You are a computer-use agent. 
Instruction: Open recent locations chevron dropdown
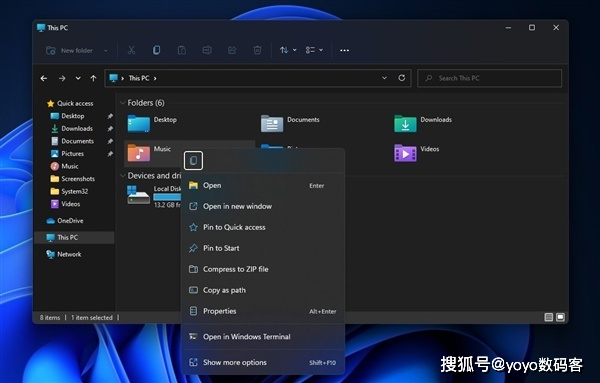(78, 78)
